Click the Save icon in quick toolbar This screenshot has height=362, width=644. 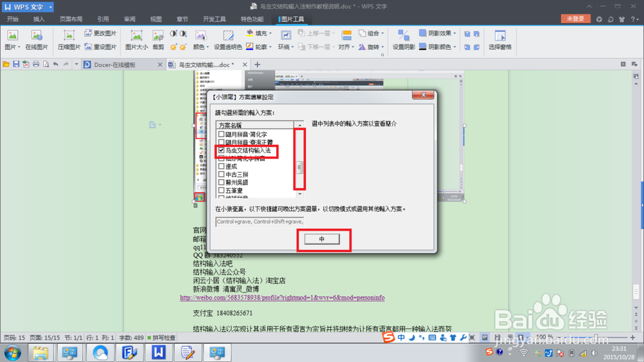click(x=16, y=64)
